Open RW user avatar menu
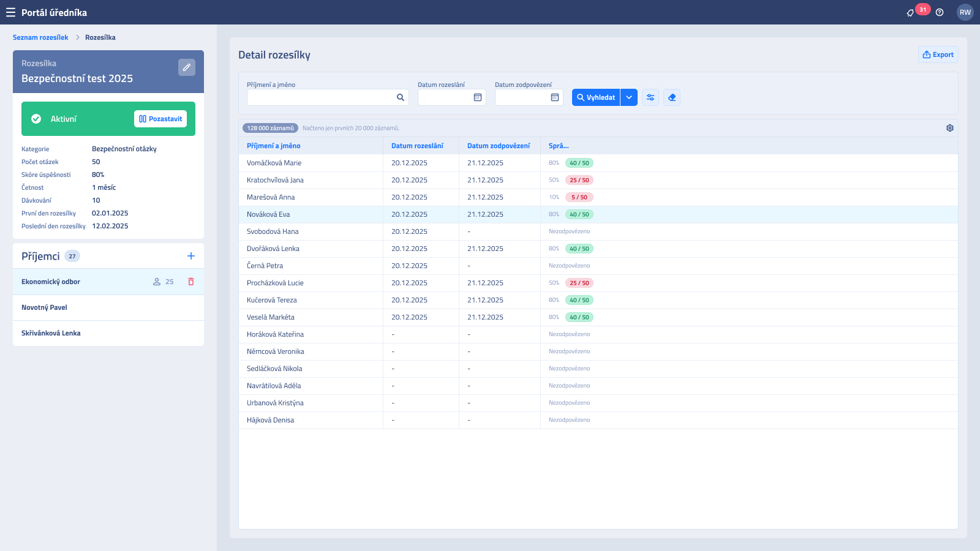Image resolution: width=980 pixels, height=551 pixels. [x=965, y=12]
